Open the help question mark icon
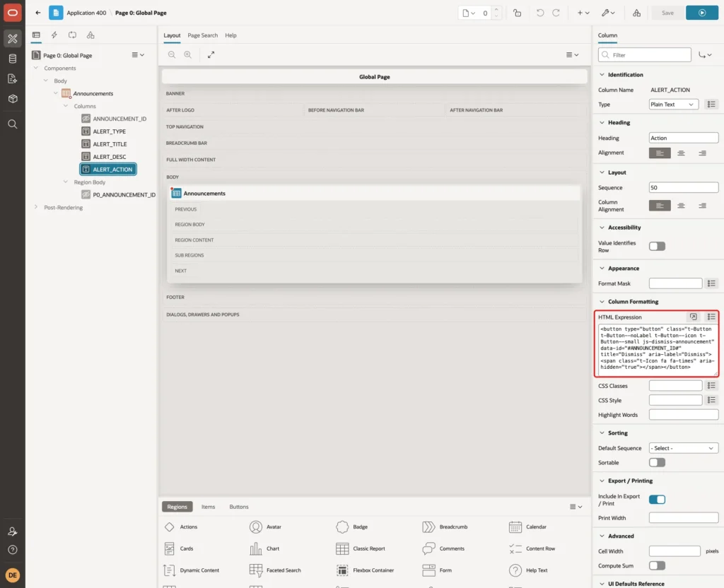 pos(13,550)
